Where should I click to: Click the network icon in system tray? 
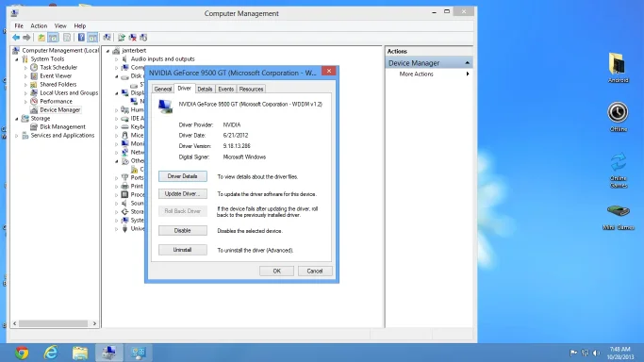point(586,353)
